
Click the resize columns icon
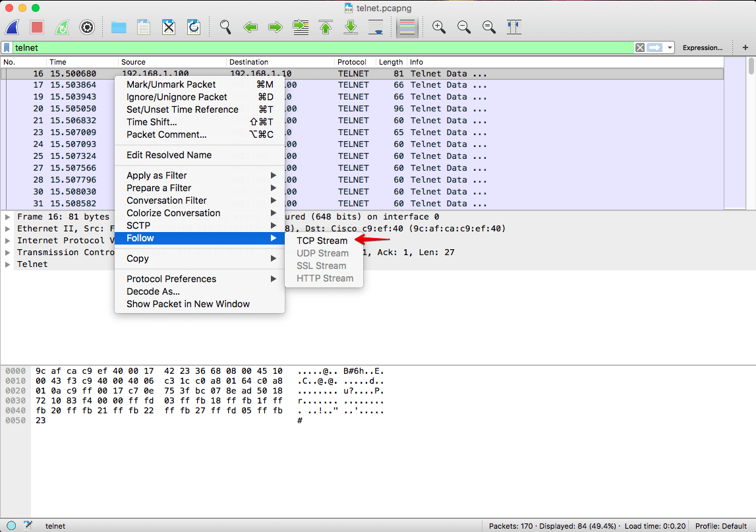point(514,27)
